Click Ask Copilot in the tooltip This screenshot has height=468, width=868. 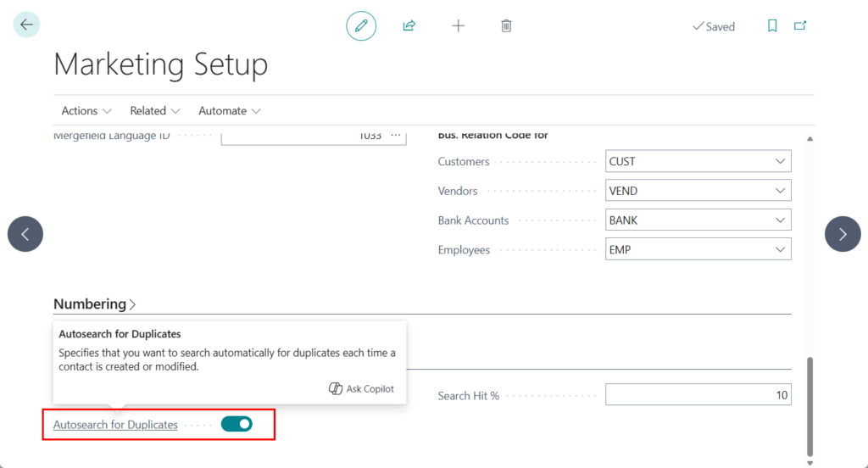pos(362,389)
